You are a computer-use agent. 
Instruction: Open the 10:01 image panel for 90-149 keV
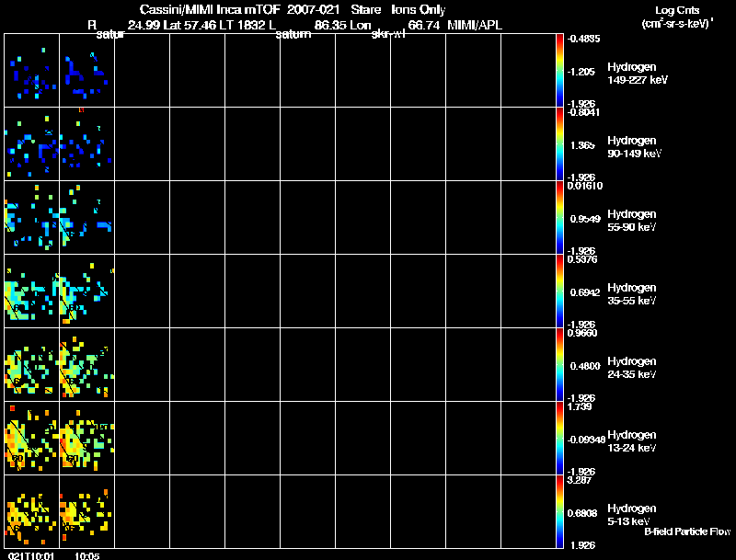(x=32, y=144)
